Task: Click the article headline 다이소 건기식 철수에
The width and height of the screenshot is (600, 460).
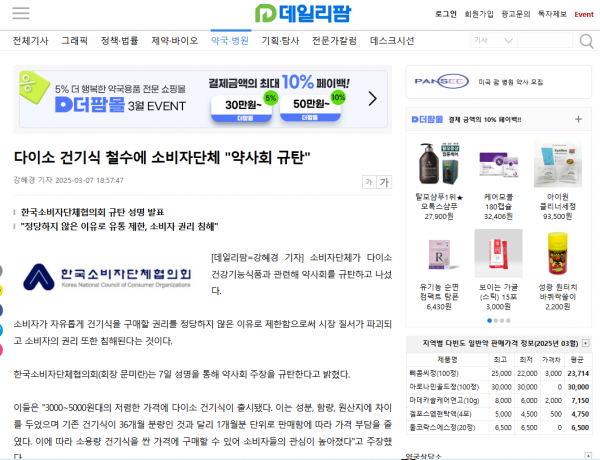Action: [162, 157]
